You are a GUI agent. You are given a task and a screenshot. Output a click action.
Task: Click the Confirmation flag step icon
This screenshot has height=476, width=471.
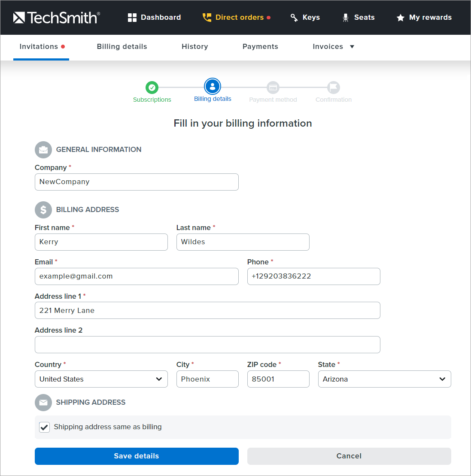pos(334,88)
